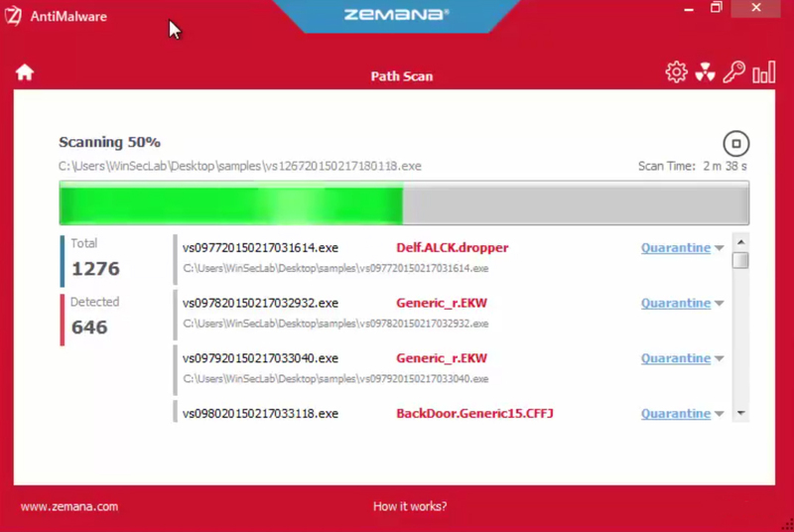Close the AntiMalware window
Viewport: 794px width, 532px height.
[x=755, y=8]
